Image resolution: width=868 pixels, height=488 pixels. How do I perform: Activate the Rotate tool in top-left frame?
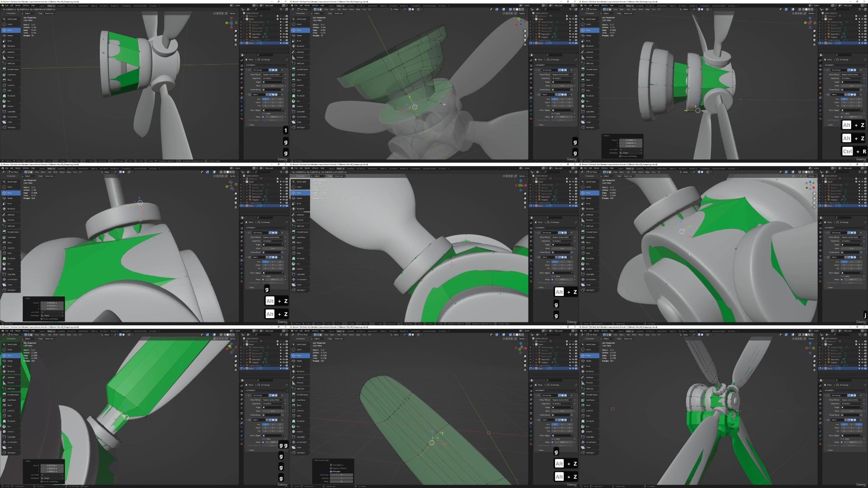pyautogui.click(x=11, y=35)
